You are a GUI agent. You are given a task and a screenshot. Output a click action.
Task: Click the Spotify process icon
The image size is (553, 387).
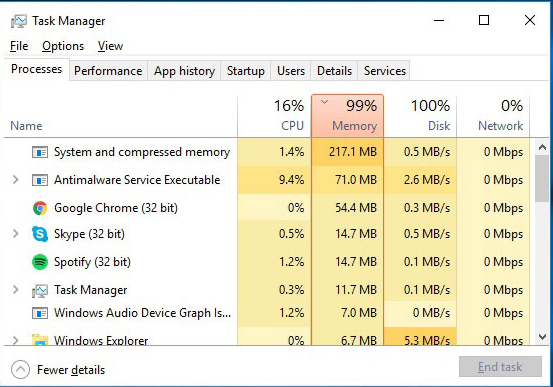[x=40, y=262]
